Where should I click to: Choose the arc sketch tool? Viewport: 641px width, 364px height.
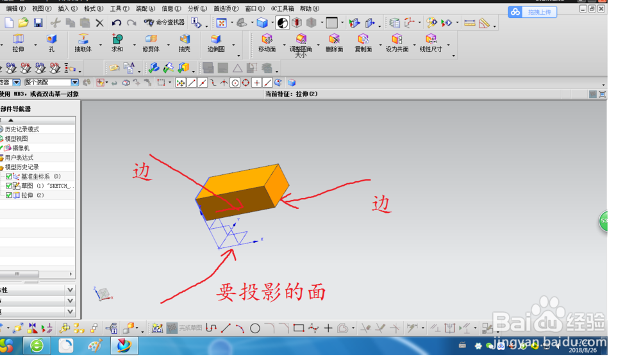pyautogui.click(x=240, y=328)
